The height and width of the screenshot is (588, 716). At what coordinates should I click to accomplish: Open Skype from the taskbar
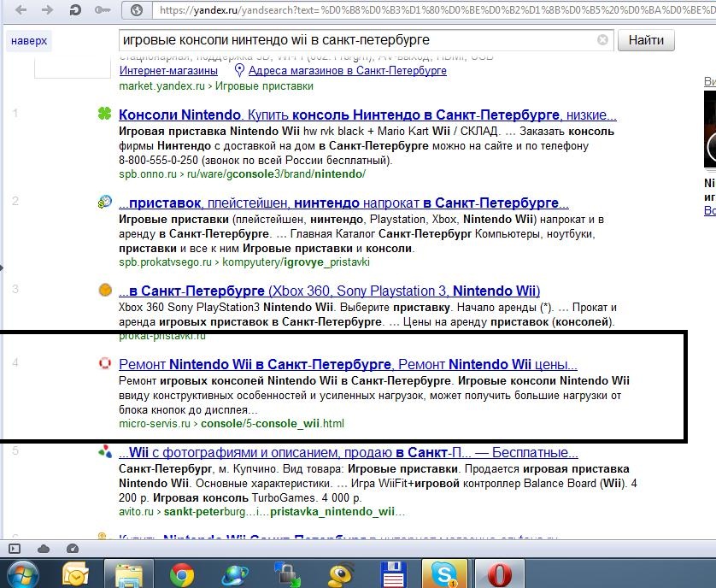coord(444,574)
